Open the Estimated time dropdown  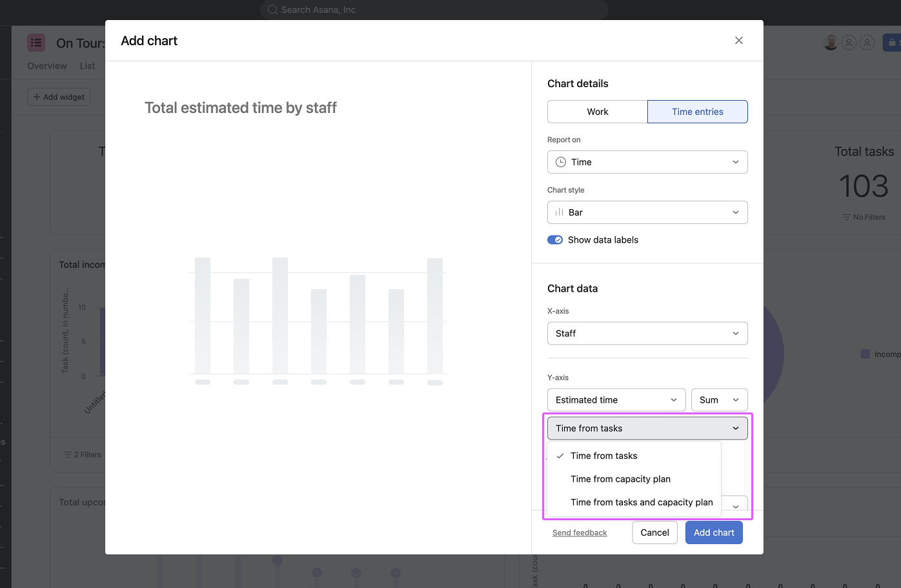point(616,400)
